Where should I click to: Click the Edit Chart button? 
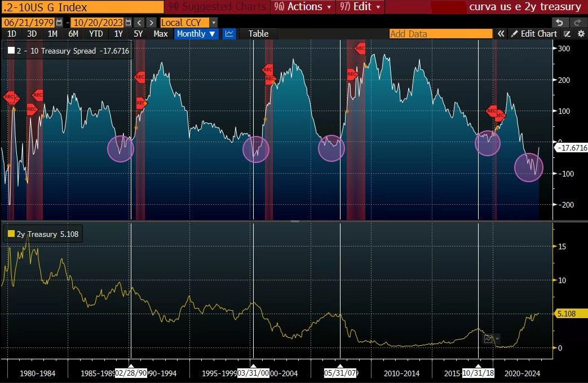(534, 34)
